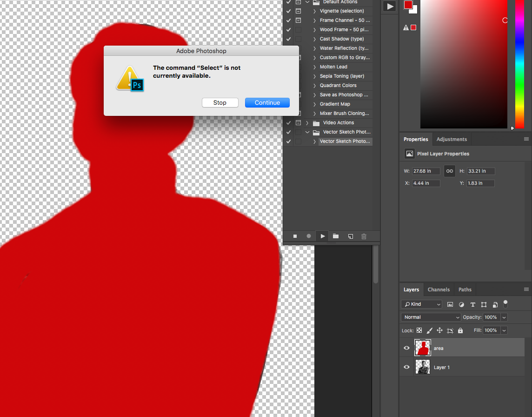
Task: Filter for adjustment layers icon
Action: coord(461,304)
